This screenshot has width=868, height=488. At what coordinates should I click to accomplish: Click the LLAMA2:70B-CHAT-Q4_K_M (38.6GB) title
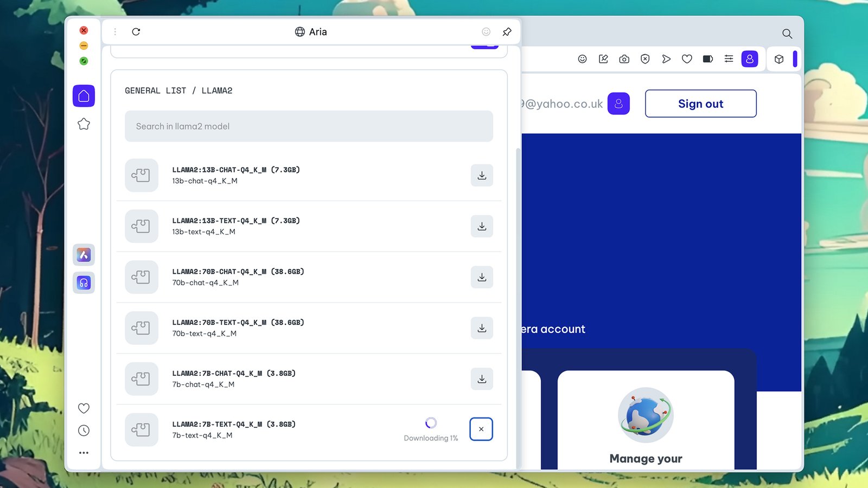pyautogui.click(x=238, y=272)
